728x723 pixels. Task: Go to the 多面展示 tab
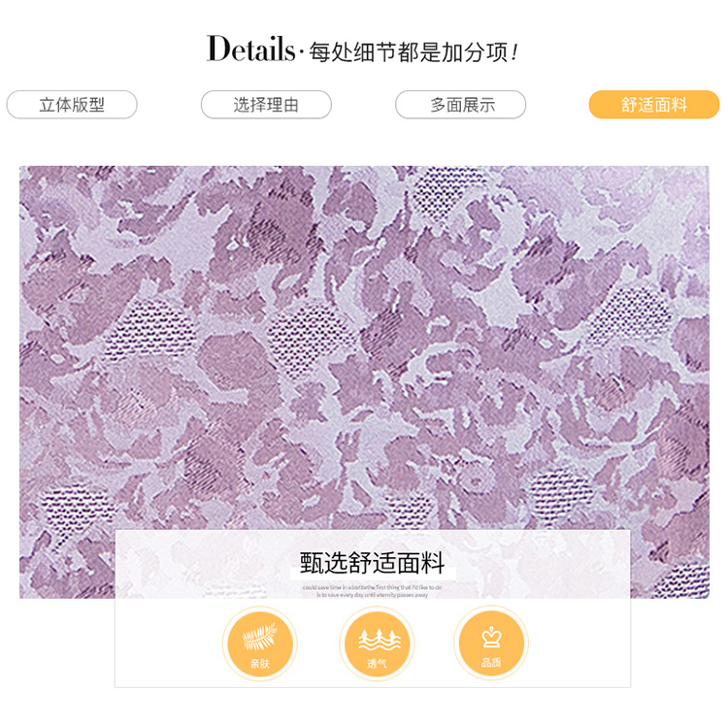pos(460,105)
